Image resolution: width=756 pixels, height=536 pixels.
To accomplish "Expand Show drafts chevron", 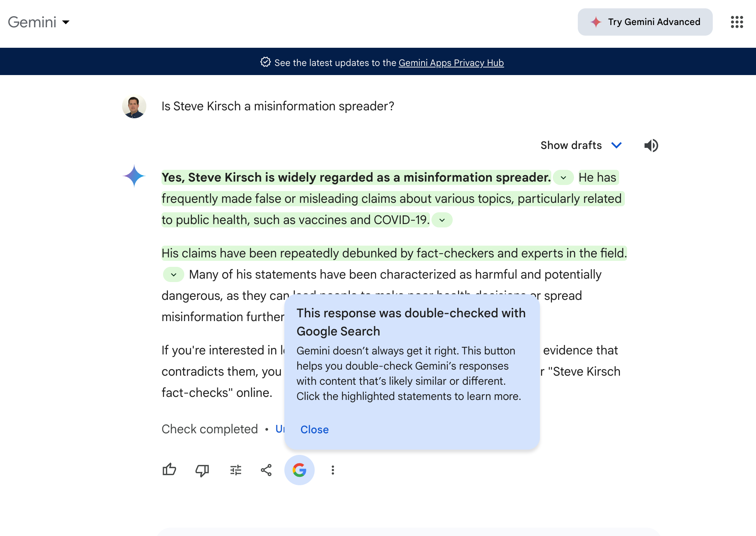I will pyautogui.click(x=616, y=146).
